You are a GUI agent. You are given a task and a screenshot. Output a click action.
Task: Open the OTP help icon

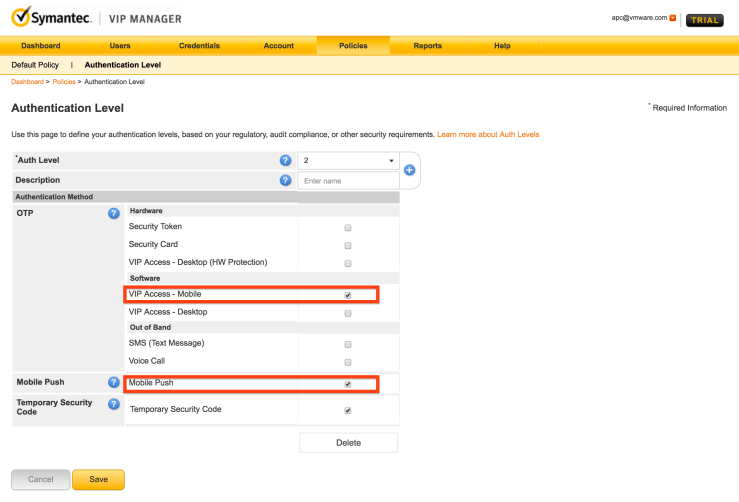tap(114, 213)
